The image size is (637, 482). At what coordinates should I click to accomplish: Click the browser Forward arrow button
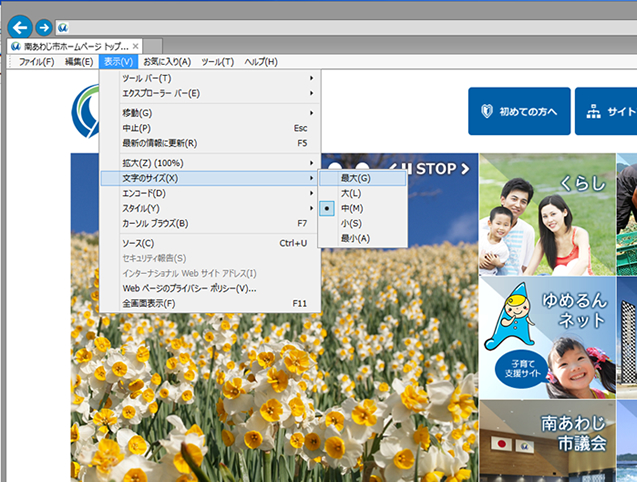44,28
